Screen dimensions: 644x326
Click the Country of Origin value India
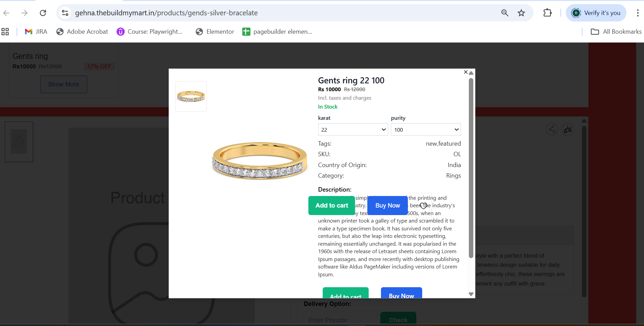coord(454,165)
